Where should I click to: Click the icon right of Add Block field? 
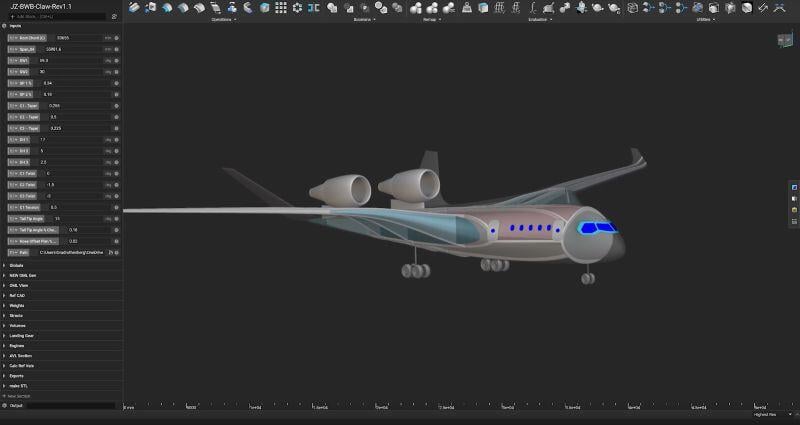point(114,17)
